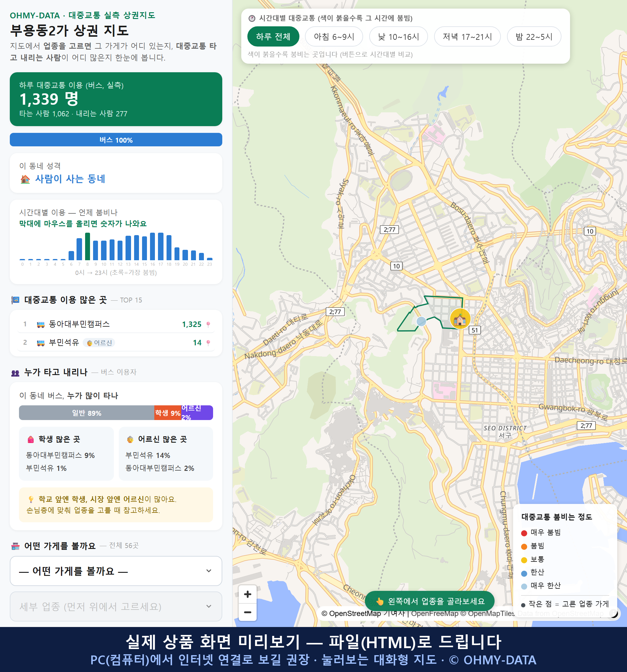Click chevron of 어떤 가게를 볼까요 select
627x672 pixels.
(x=209, y=571)
